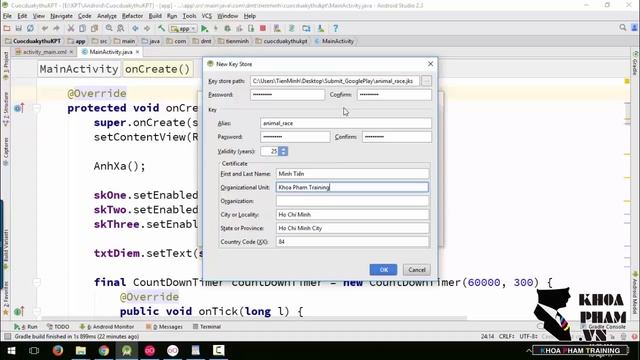Click the Attach debugger to process icon

click(x=251, y=28)
